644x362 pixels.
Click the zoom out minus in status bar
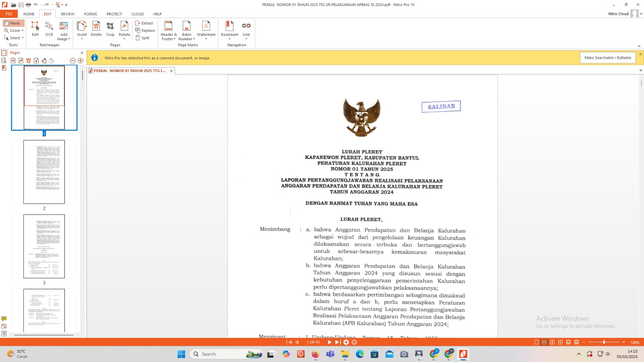click(584, 342)
